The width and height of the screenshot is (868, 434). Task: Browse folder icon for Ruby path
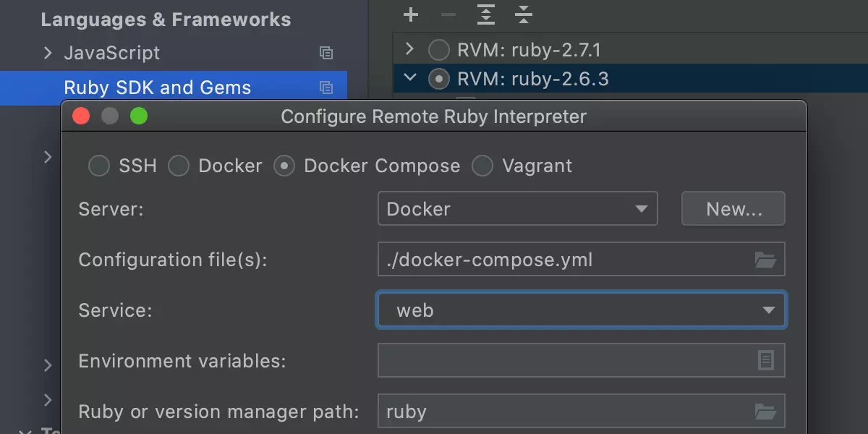coord(765,412)
